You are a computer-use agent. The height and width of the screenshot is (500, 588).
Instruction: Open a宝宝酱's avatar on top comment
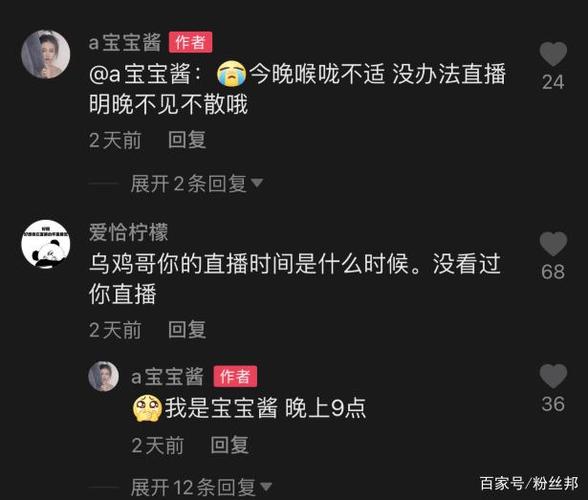46,54
